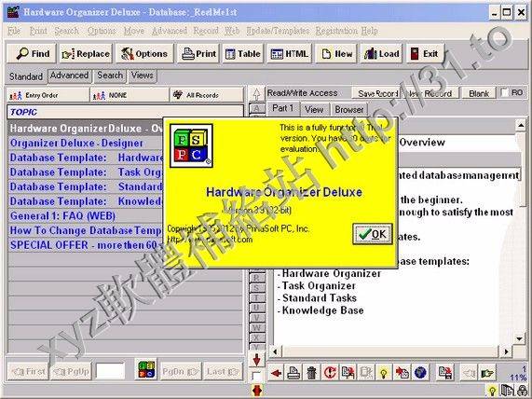Open the Record menu
The width and height of the screenshot is (532, 399).
[206, 31]
